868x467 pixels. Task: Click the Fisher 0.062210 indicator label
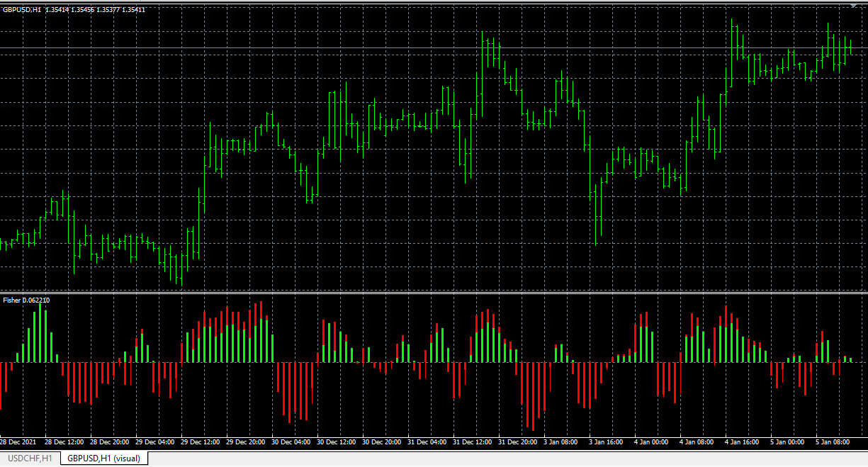tap(26, 300)
